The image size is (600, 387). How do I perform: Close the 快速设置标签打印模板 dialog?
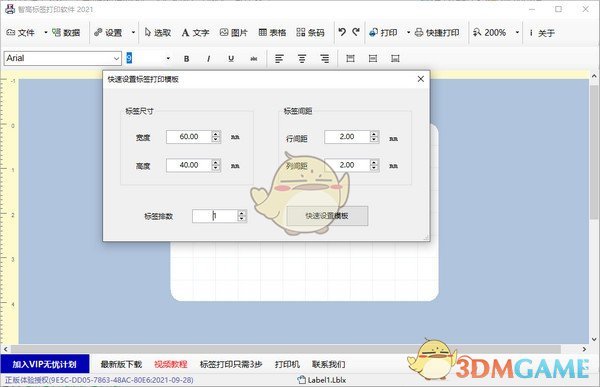pos(421,79)
